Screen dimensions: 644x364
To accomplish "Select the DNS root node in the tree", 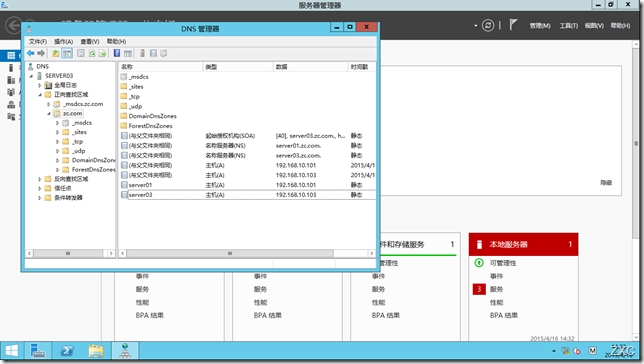I will (x=43, y=66).
